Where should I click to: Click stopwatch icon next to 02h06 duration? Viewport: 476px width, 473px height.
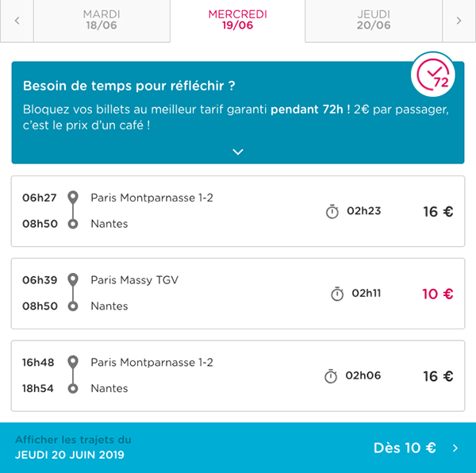pos(331,376)
